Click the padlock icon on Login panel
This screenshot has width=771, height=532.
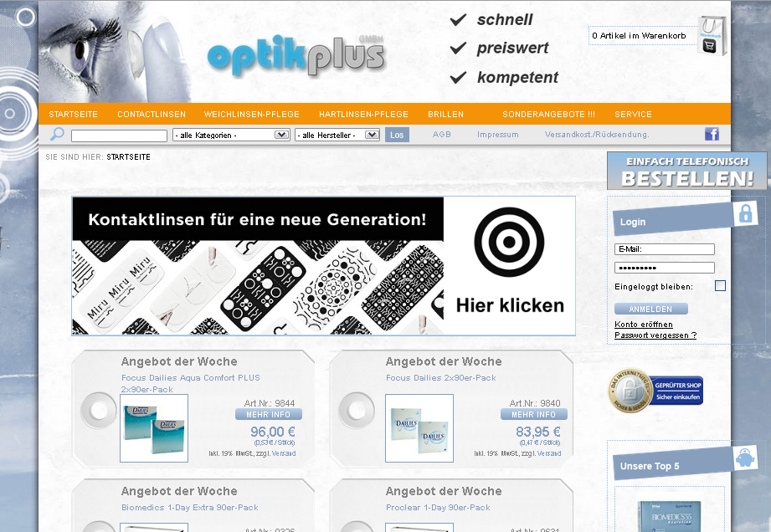pos(745,213)
